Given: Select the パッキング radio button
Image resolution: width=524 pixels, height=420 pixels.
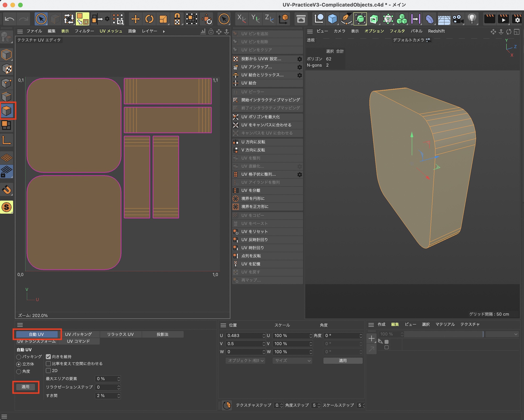Looking at the screenshot, I should point(19,357).
